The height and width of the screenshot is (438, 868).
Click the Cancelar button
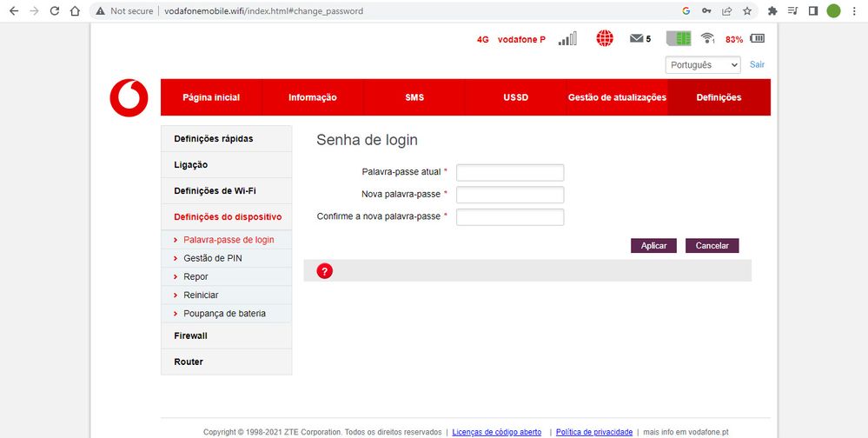coord(712,246)
